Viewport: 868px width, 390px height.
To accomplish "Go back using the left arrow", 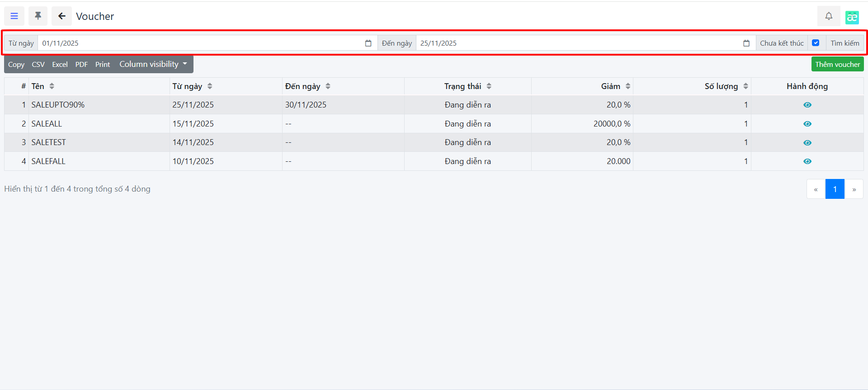I will pos(61,16).
